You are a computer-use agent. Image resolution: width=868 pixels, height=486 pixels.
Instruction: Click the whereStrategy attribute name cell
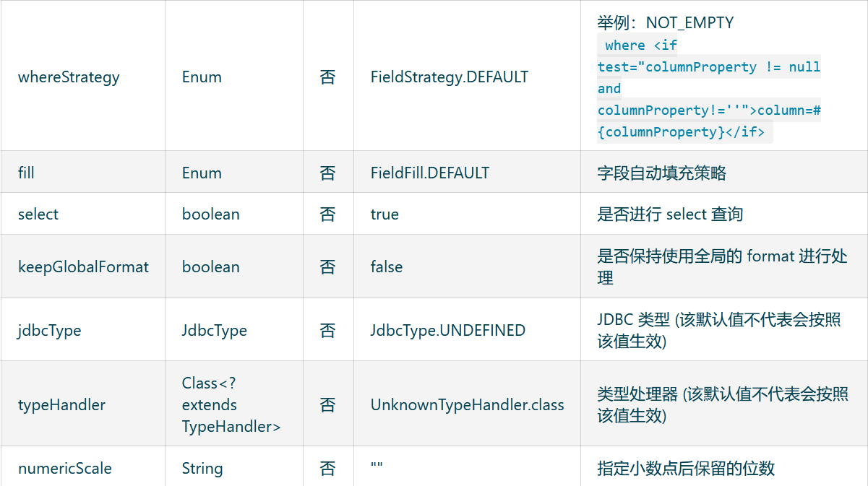[x=69, y=77]
